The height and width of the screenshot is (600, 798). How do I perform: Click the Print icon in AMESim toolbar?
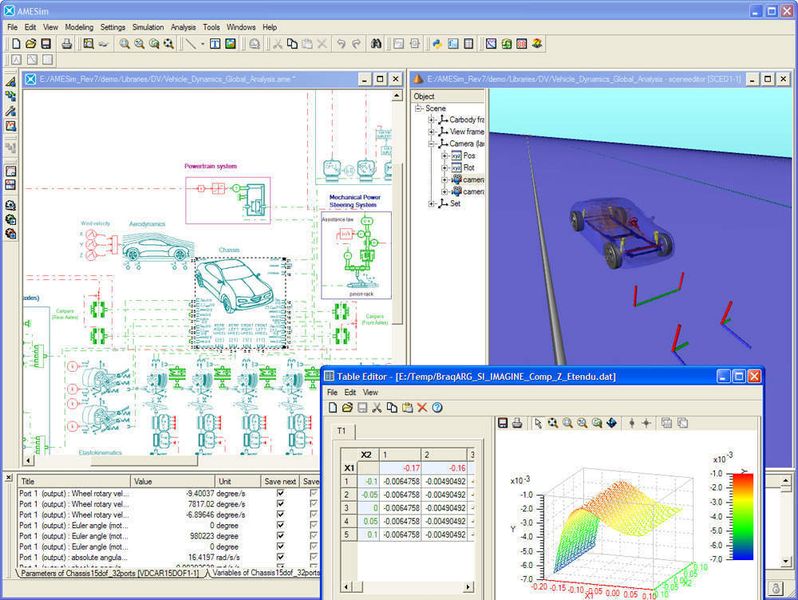point(67,44)
